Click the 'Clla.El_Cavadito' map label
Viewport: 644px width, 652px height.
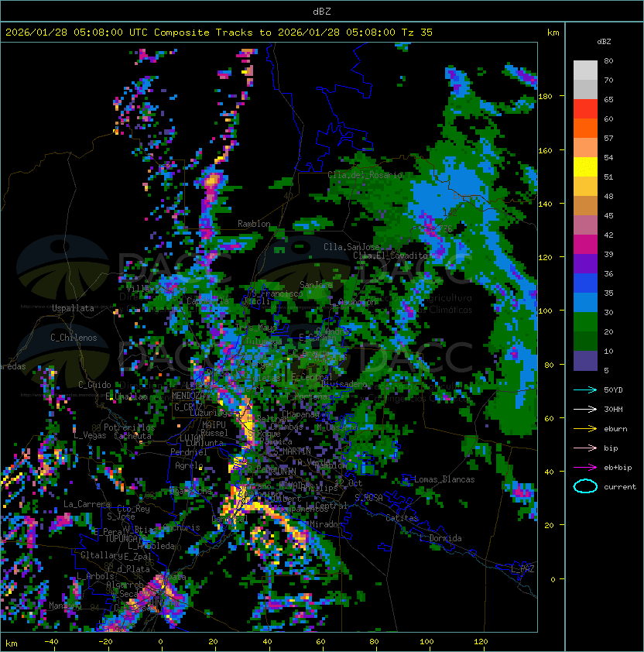tap(390, 256)
